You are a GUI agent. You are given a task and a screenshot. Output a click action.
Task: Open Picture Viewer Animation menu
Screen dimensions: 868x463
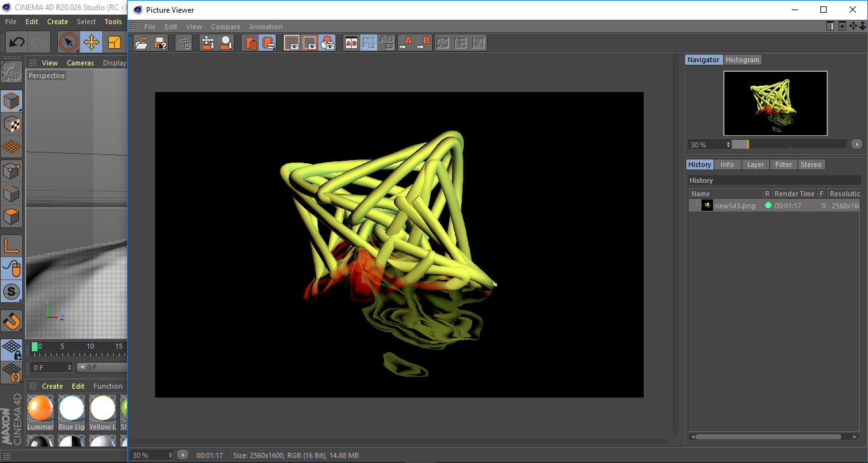click(266, 27)
